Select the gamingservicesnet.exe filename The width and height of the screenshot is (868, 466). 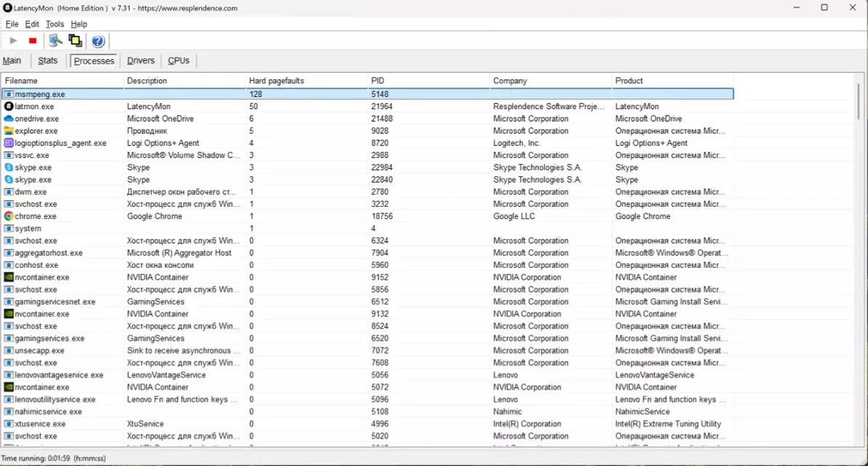click(x=55, y=301)
